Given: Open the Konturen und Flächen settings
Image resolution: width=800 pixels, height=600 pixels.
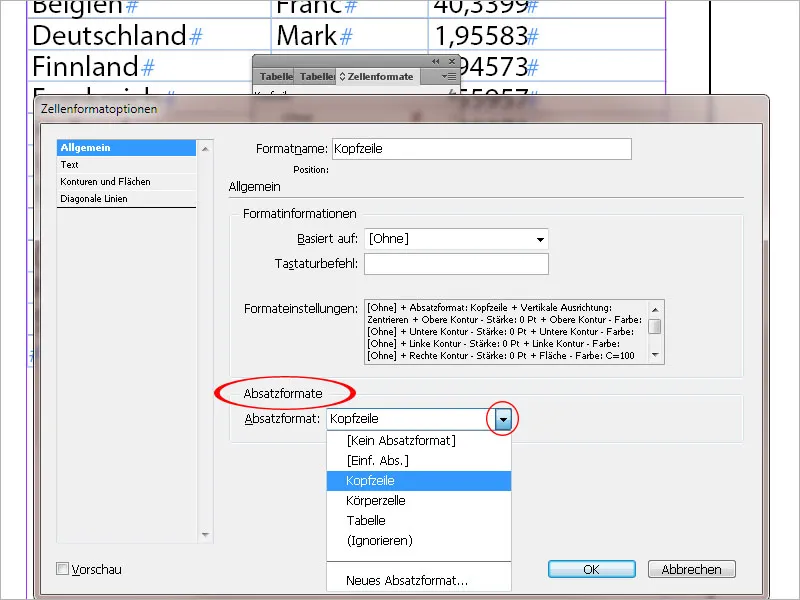Looking at the screenshot, I should 104,181.
